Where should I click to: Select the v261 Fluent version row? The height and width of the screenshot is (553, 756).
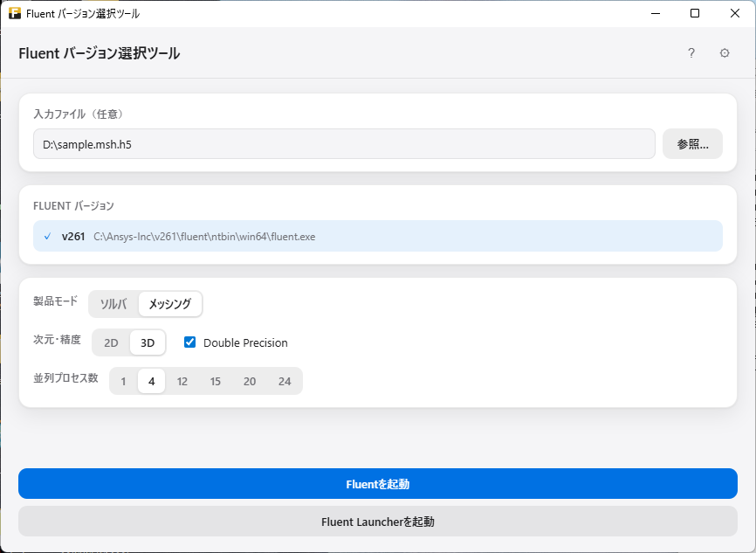tap(378, 236)
